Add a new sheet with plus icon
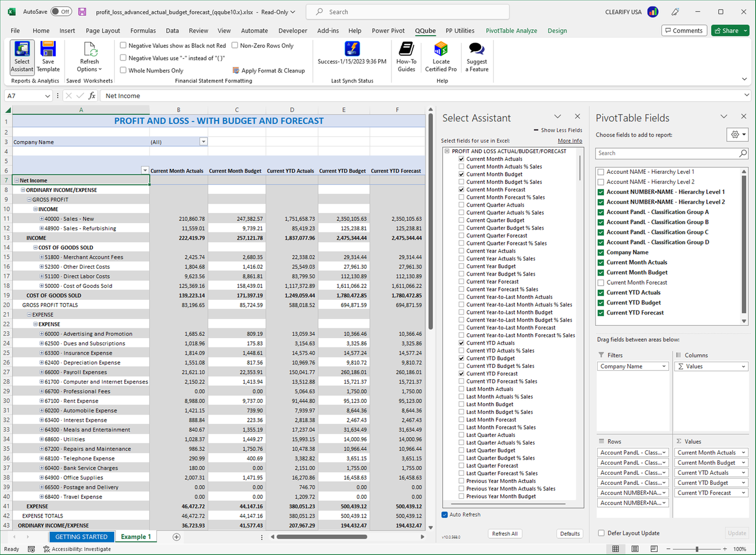This screenshot has width=756, height=555. [x=176, y=537]
